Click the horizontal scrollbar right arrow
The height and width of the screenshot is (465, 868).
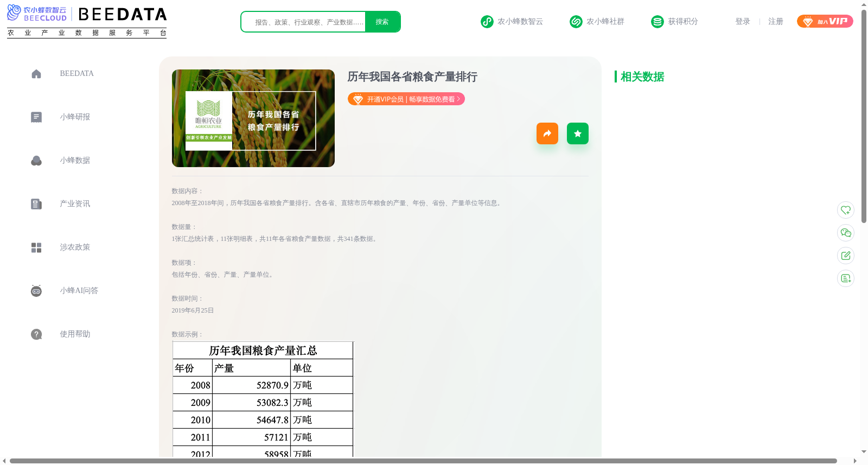[x=855, y=461]
